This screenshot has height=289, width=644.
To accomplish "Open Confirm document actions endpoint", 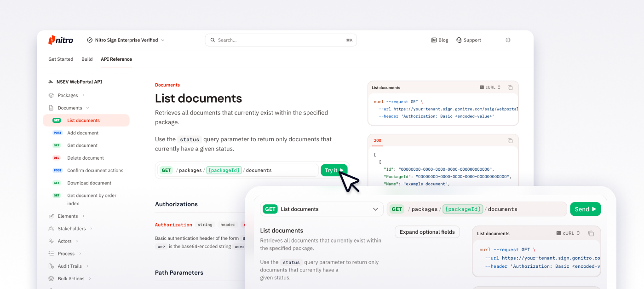I will (95, 170).
